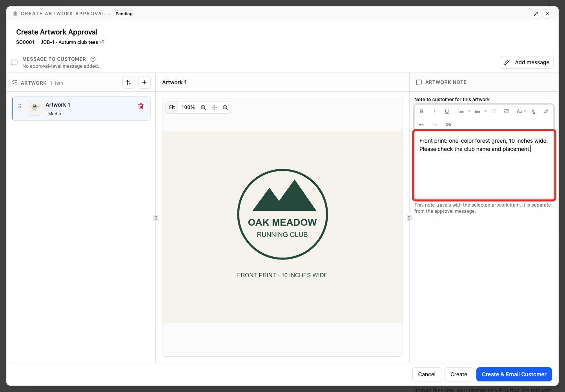565x392 pixels.
Task: Insert bulleted list in artwork note
Action: point(478,111)
